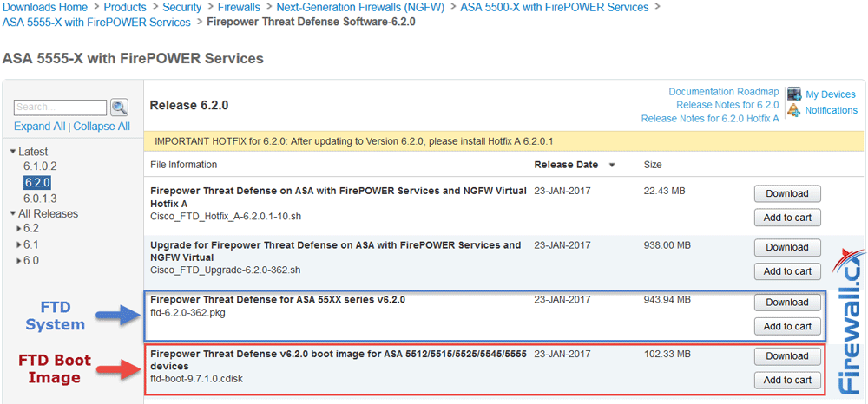Open Next-Generation Firewalls (NGFW) breadcrumb
The width and height of the screenshot is (868, 404).
tap(360, 7)
